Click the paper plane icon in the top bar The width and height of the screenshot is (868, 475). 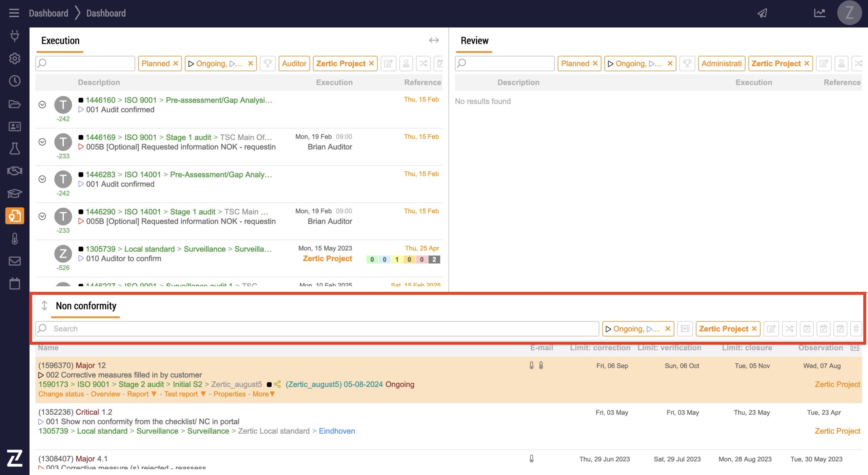[x=763, y=13]
